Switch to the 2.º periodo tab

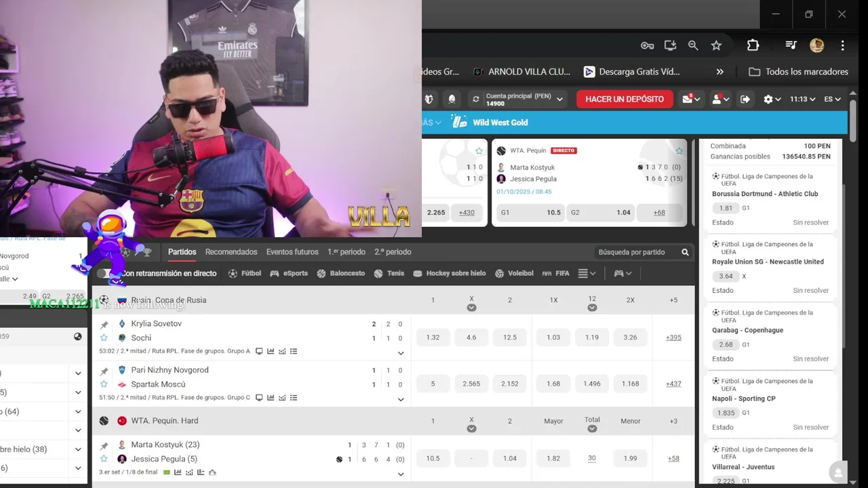click(x=393, y=252)
